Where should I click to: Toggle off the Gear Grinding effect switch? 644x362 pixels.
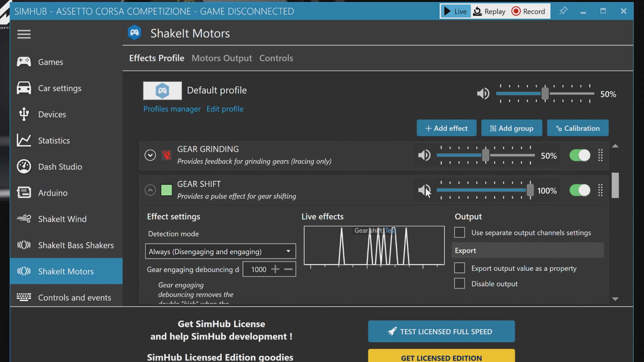(x=580, y=155)
